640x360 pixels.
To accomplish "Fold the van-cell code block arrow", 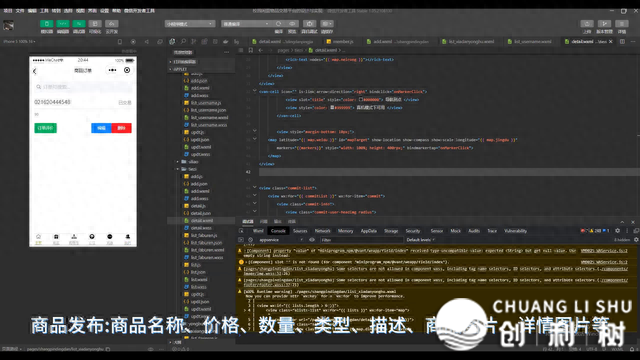I will coord(254,91).
